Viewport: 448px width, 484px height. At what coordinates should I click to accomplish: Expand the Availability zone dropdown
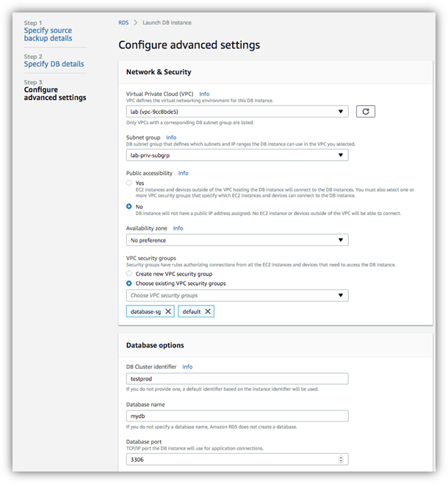pyautogui.click(x=237, y=240)
